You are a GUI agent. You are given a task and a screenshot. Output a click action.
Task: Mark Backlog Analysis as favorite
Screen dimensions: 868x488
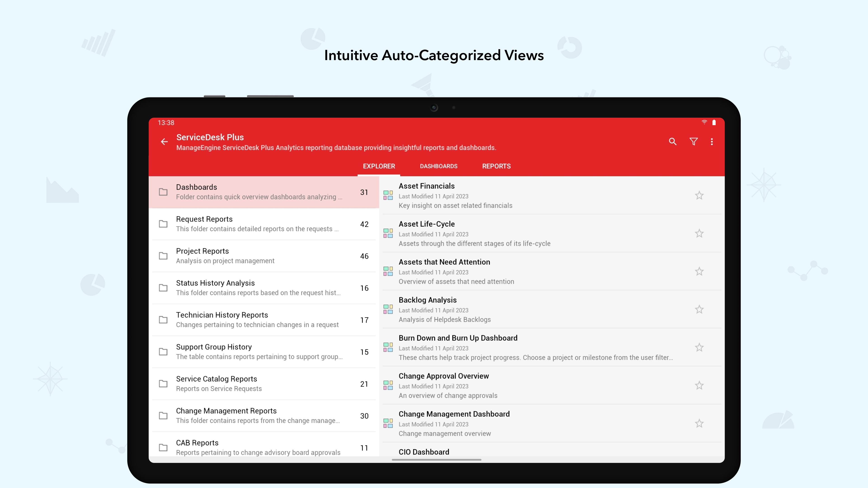click(699, 310)
